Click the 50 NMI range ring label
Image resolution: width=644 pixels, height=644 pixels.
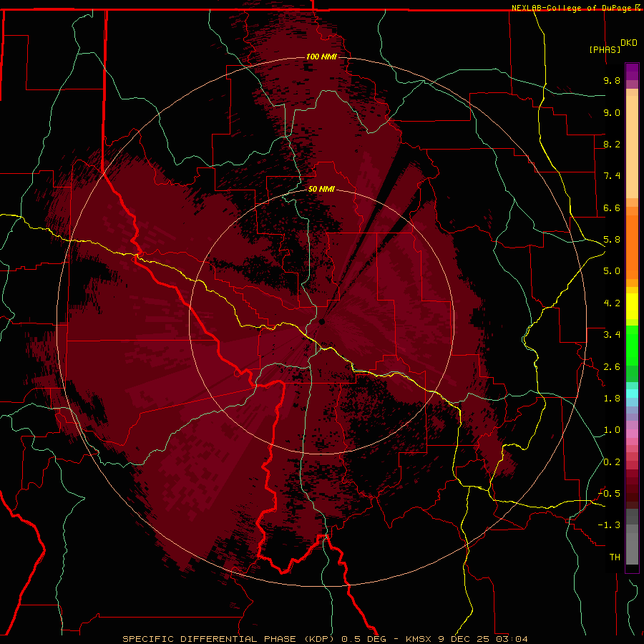[321, 189]
